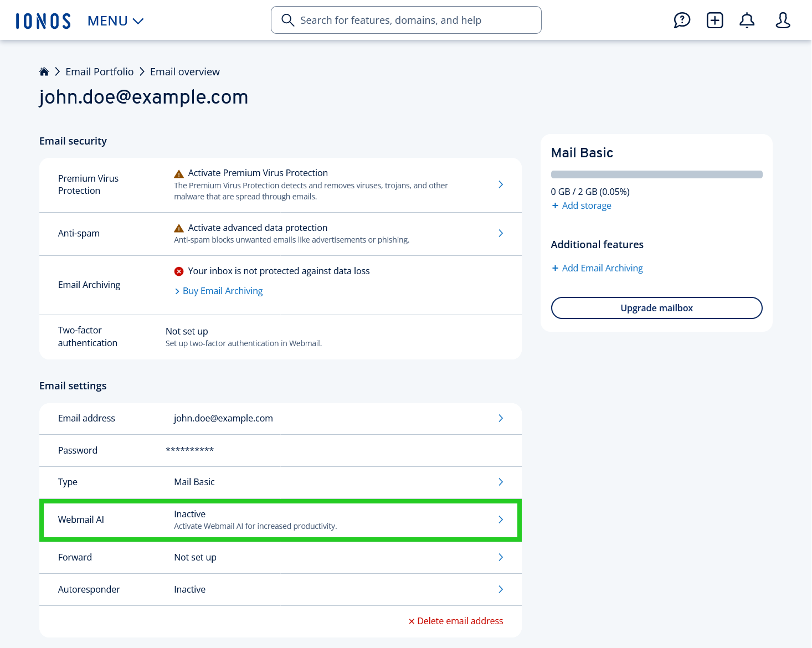The width and height of the screenshot is (812, 648).
Task: Click Delete email address link
Action: pos(456,621)
